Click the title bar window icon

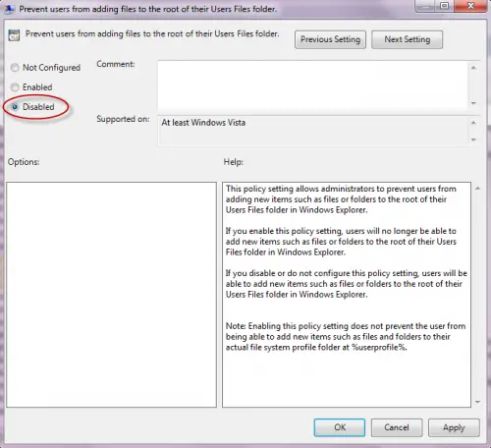9,9
